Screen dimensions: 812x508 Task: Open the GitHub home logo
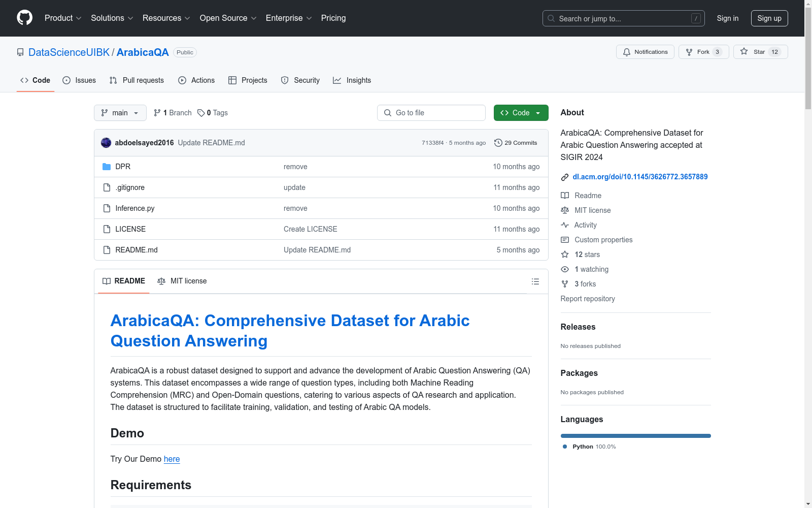click(x=24, y=18)
